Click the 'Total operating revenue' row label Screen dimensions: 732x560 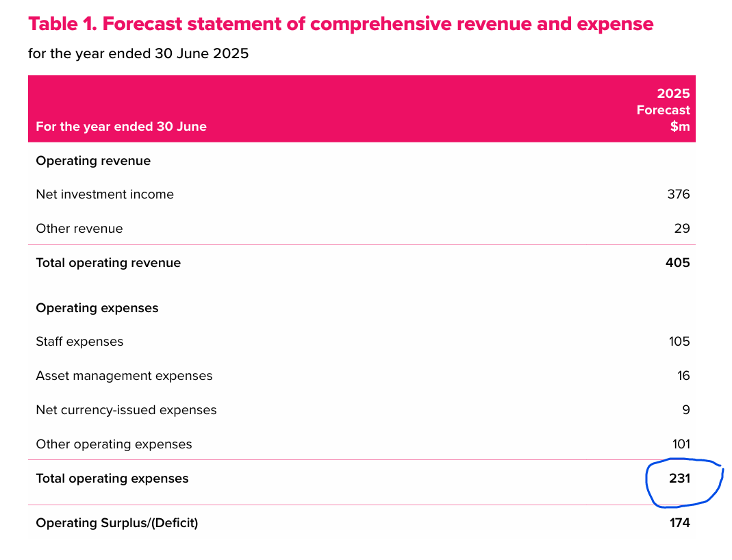108,263
